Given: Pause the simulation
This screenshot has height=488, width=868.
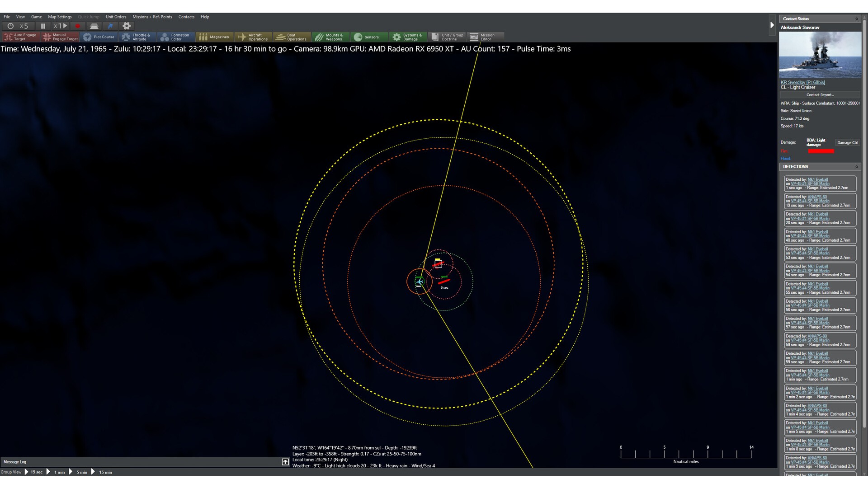Looking at the screenshot, I should point(43,26).
